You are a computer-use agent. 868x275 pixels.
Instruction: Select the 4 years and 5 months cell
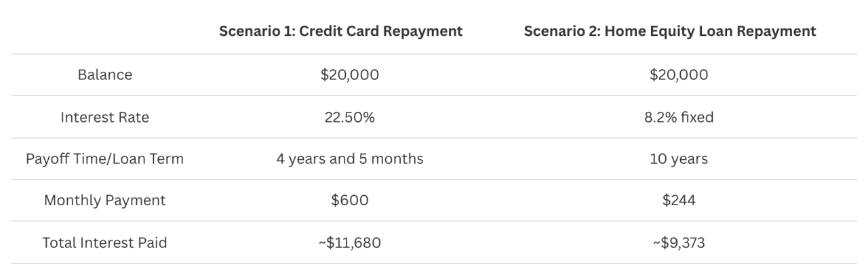pos(350,159)
